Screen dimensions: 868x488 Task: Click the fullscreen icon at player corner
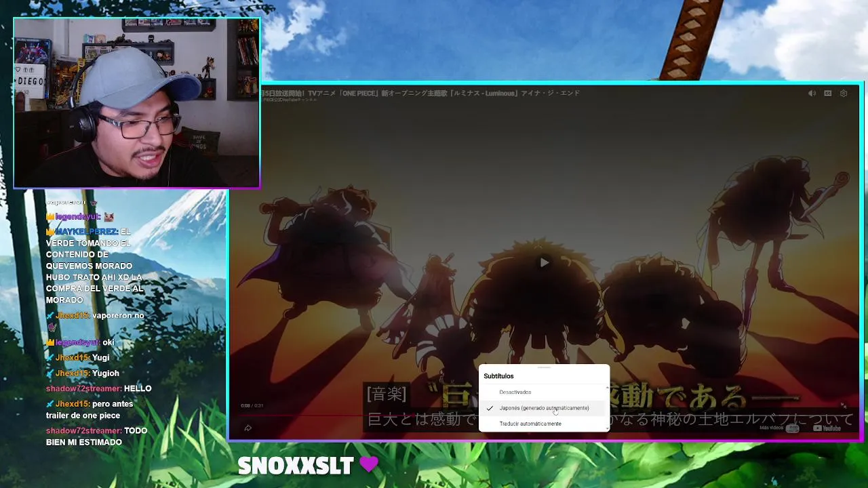844,406
